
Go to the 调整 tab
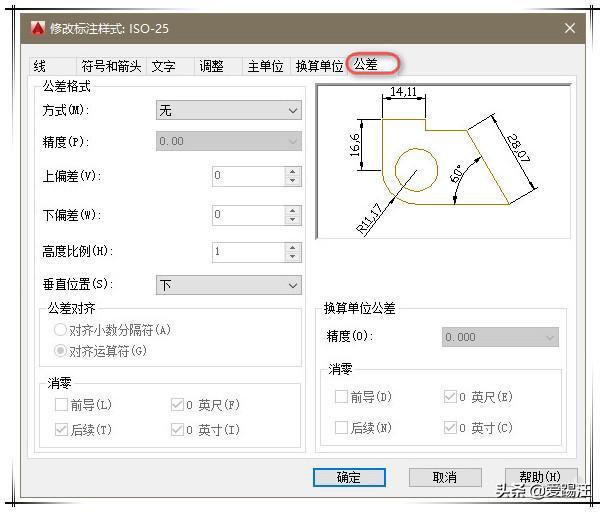point(218,66)
